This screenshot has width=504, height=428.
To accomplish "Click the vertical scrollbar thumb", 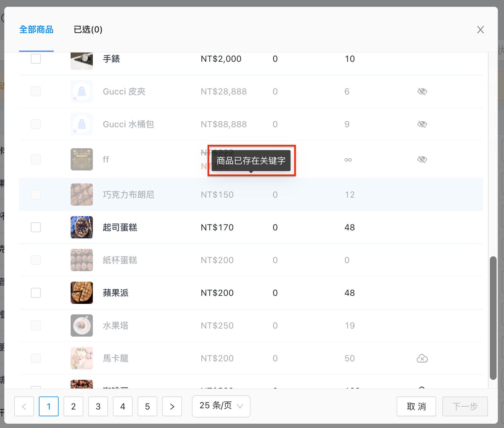I will tap(493, 318).
